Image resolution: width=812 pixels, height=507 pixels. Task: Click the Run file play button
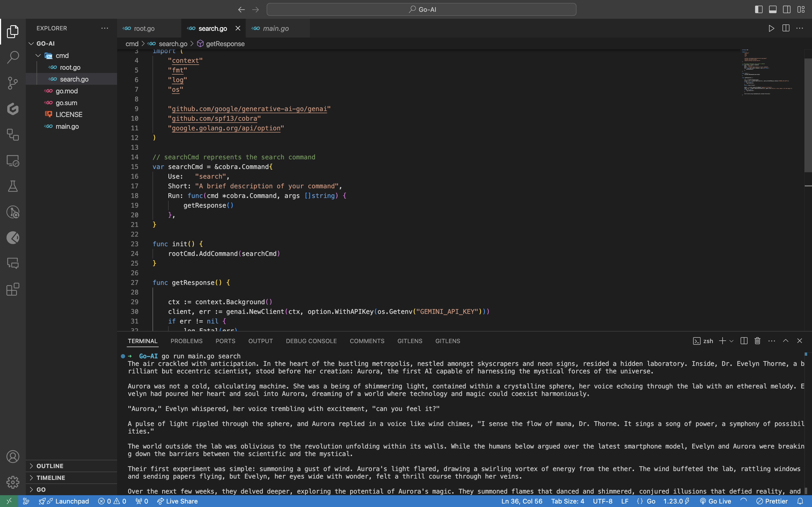[x=771, y=28]
